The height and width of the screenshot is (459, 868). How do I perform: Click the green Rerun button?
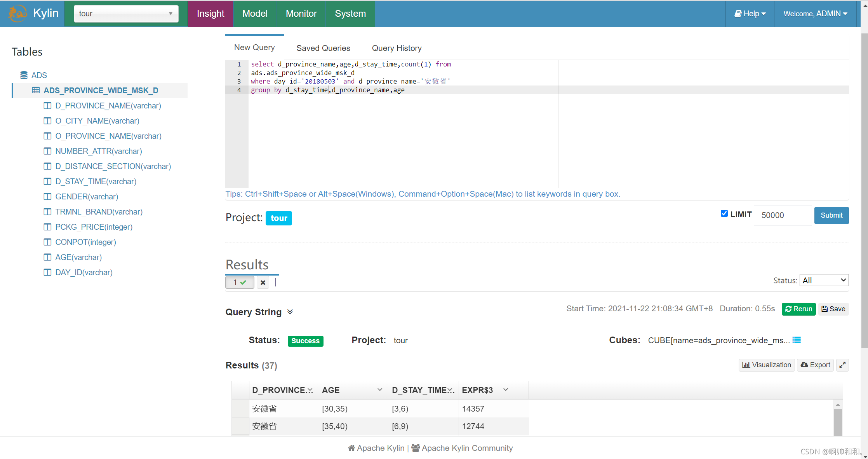click(798, 309)
